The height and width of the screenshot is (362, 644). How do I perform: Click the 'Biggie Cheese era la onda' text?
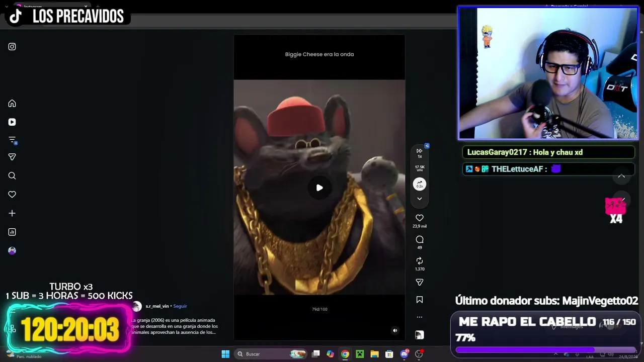tap(319, 54)
